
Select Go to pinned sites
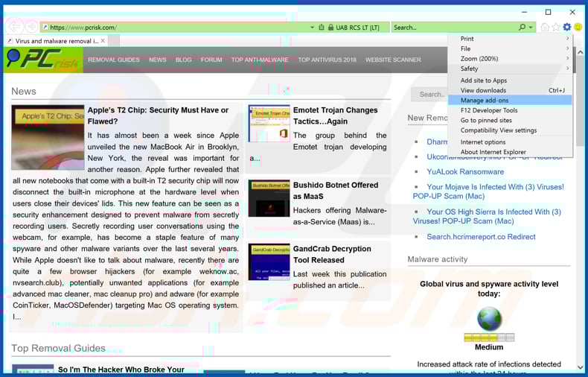(510, 120)
